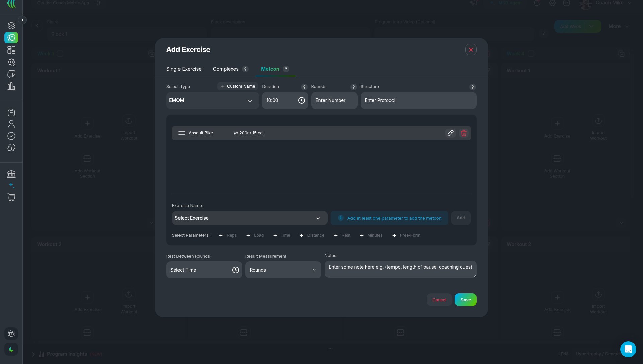The height and width of the screenshot is (364, 643).
Task: Open the Duration clock picker
Action: click(301, 100)
